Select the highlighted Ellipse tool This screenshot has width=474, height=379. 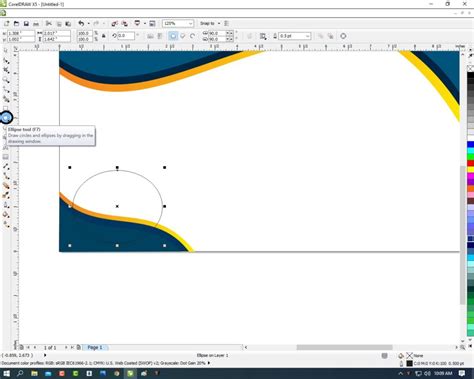click(x=6, y=117)
